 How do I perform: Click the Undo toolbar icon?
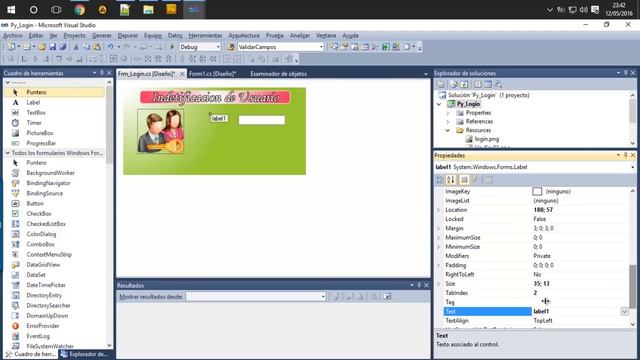tap(111, 47)
